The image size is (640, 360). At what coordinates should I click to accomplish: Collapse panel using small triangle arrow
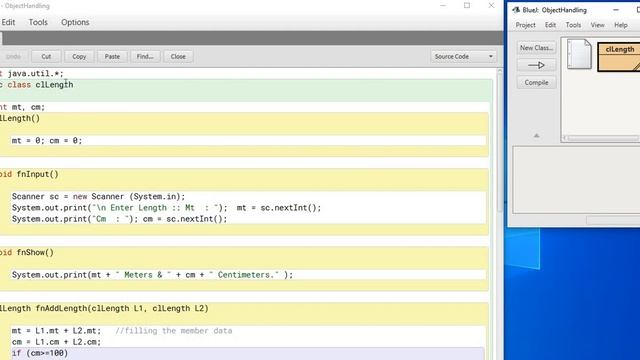(536, 136)
